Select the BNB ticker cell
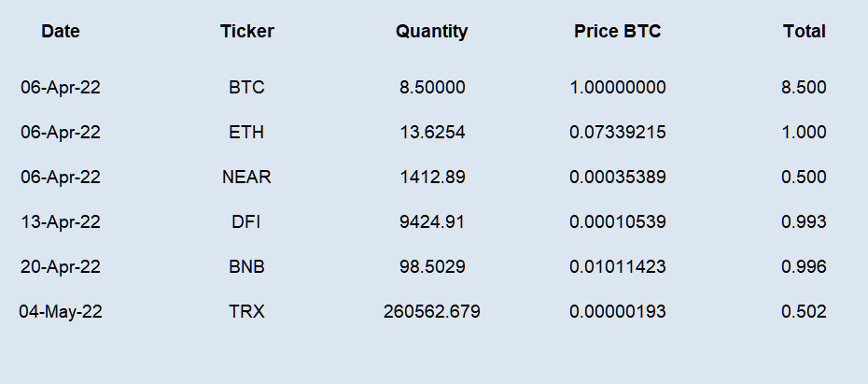The height and width of the screenshot is (384, 868). 247,266
